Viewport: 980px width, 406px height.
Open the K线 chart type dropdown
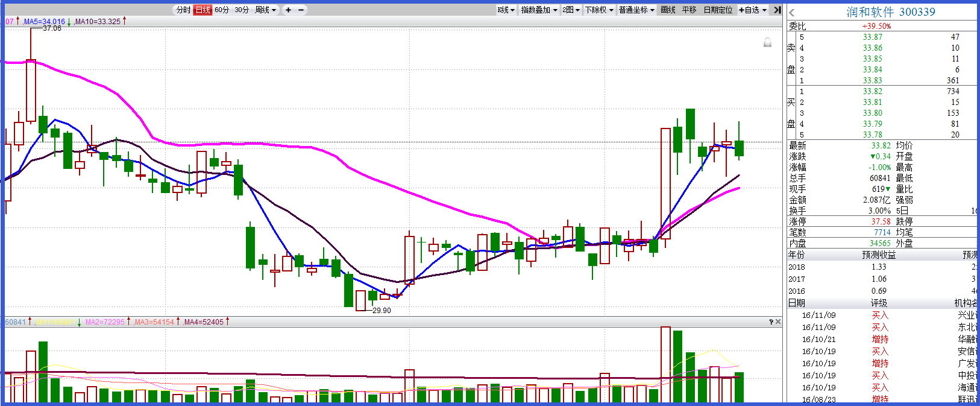tap(506, 10)
